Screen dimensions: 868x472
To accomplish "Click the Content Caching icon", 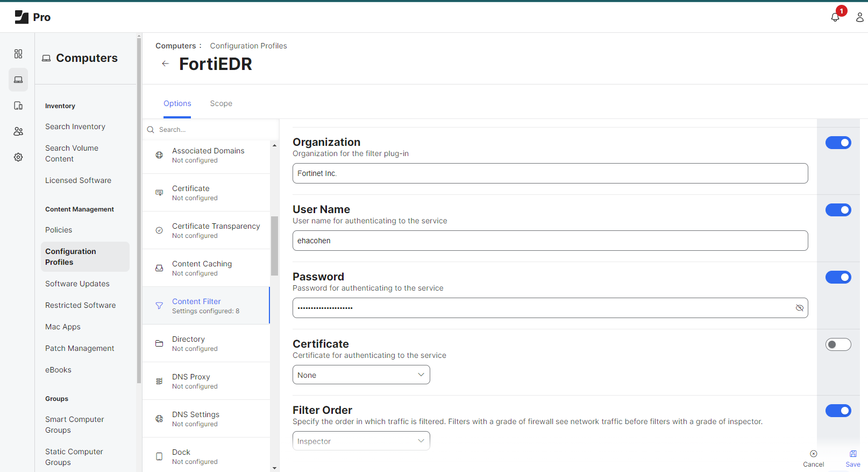I will [159, 268].
